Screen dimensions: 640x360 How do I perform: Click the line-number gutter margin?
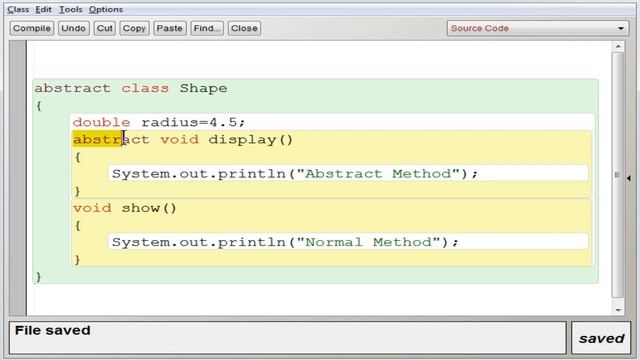click(x=18, y=178)
